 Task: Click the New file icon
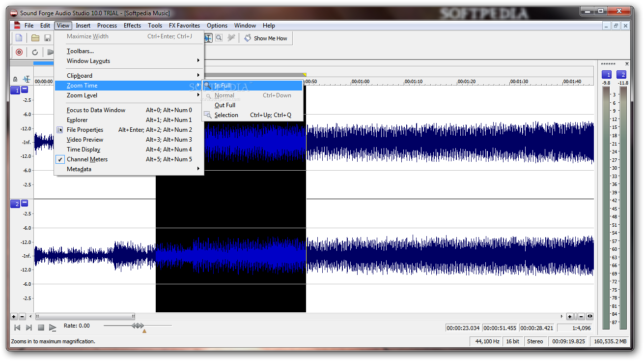coord(19,38)
